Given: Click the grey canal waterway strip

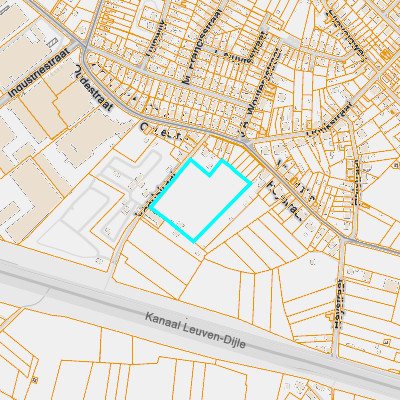Looking at the screenshot, I should pyautogui.click(x=200, y=317).
